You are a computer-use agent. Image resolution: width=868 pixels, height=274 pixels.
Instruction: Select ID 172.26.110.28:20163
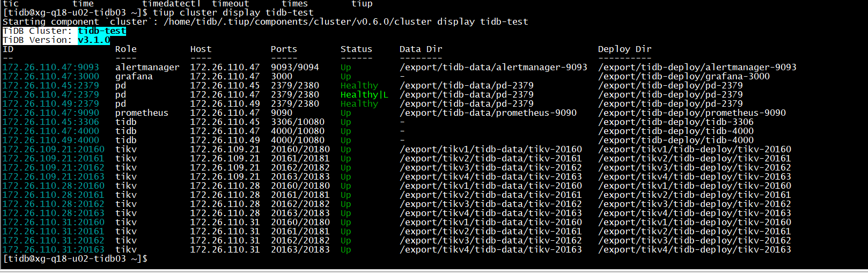[x=54, y=213]
